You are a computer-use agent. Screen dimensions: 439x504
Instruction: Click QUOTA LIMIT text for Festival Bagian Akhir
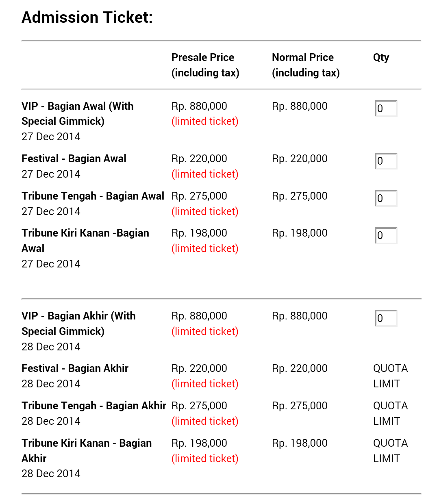pos(390,376)
